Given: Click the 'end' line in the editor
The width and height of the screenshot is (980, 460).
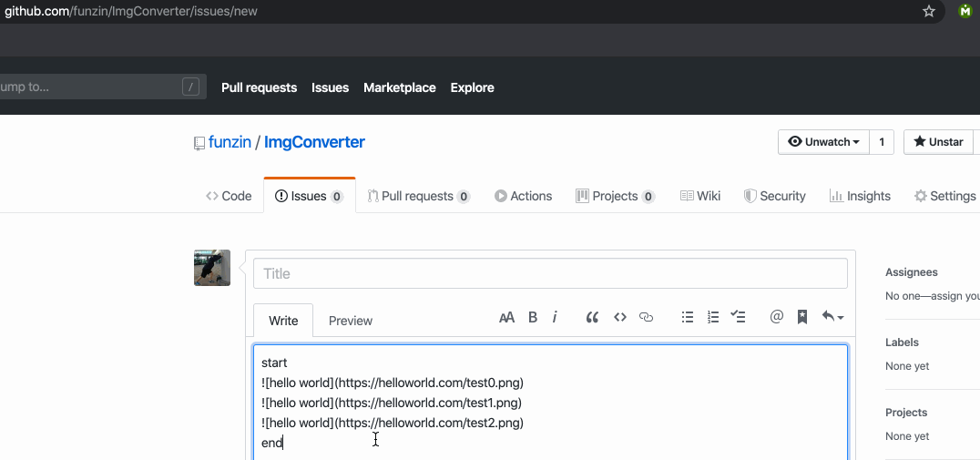Looking at the screenshot, I should 272,443.
